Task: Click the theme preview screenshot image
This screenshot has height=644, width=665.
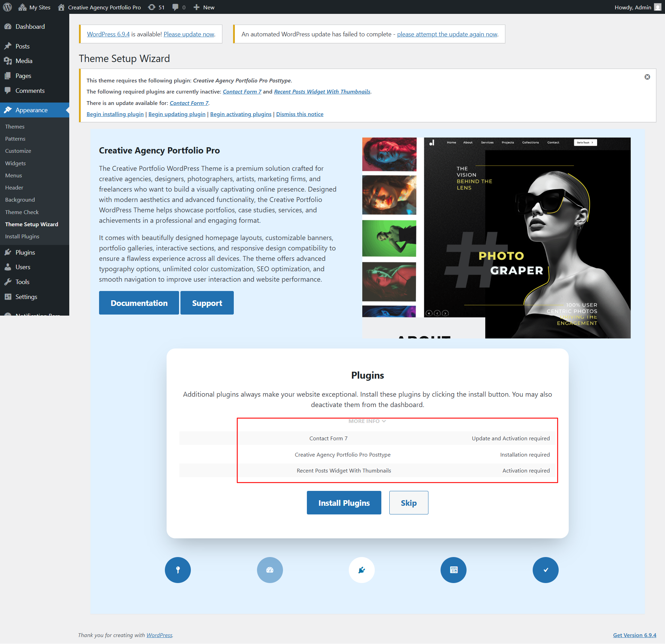Action: [496, 238]
